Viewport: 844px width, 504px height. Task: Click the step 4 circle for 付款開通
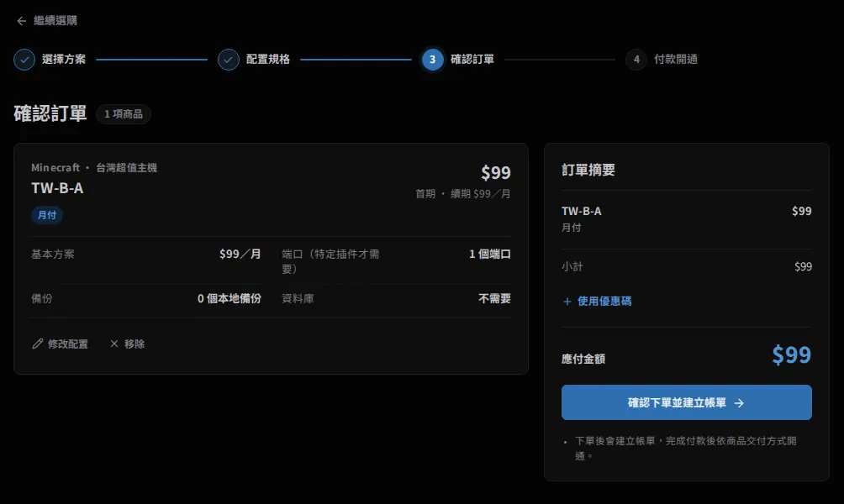[636, 60]
